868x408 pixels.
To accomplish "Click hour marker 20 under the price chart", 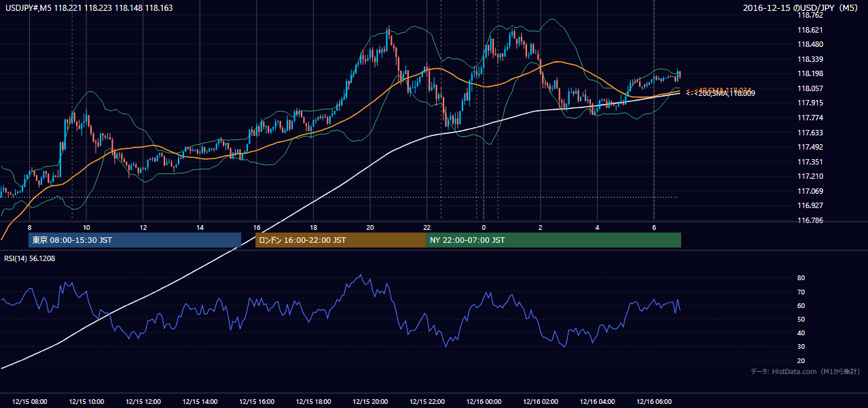I will 370,226.
